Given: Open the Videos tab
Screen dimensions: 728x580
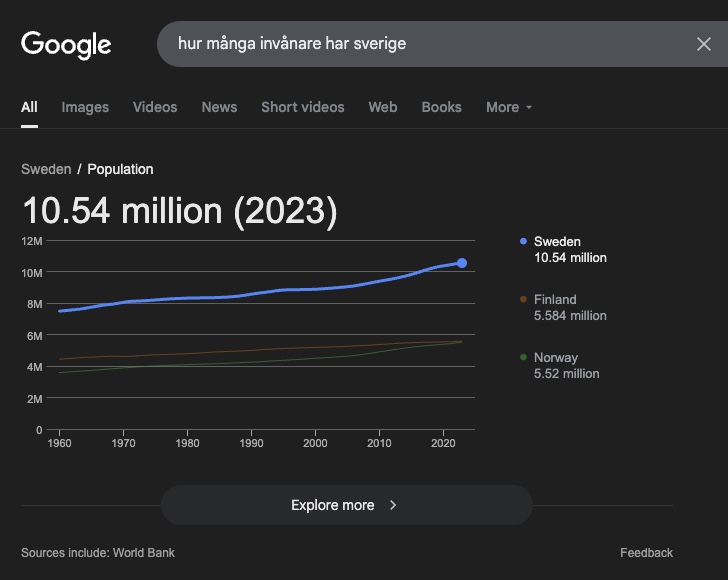Looking at the screenshot, I should [155, 107].
